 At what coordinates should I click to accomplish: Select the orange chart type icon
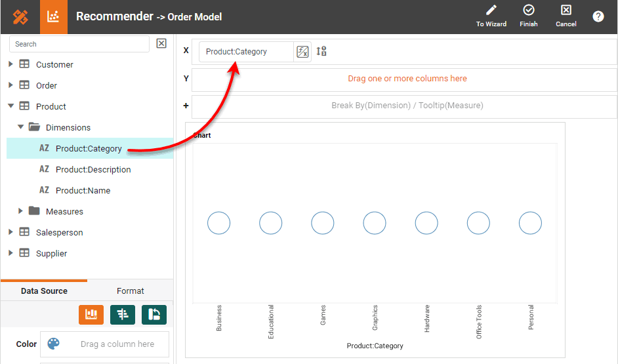click(x=91, y=315)
